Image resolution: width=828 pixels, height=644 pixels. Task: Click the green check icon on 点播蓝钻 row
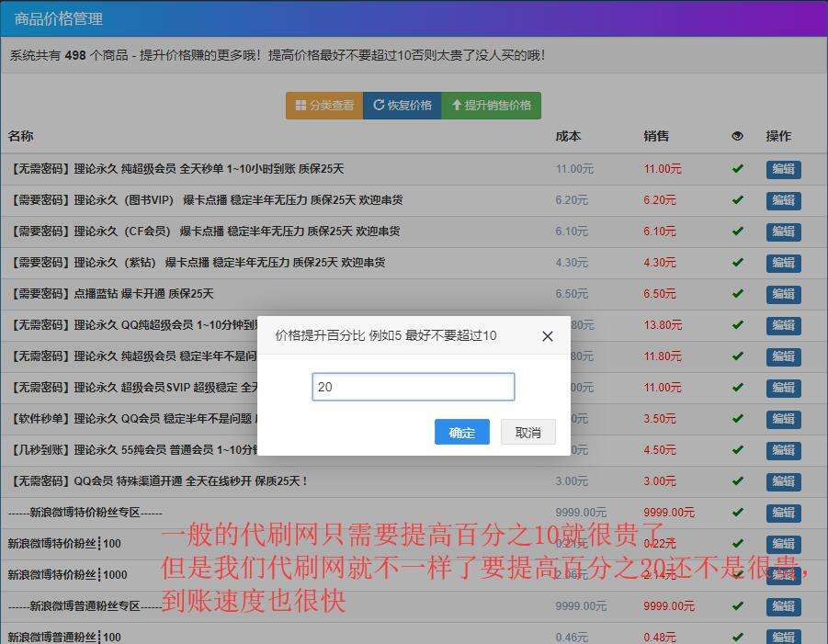pyautogui.click(x=738, y=294)
